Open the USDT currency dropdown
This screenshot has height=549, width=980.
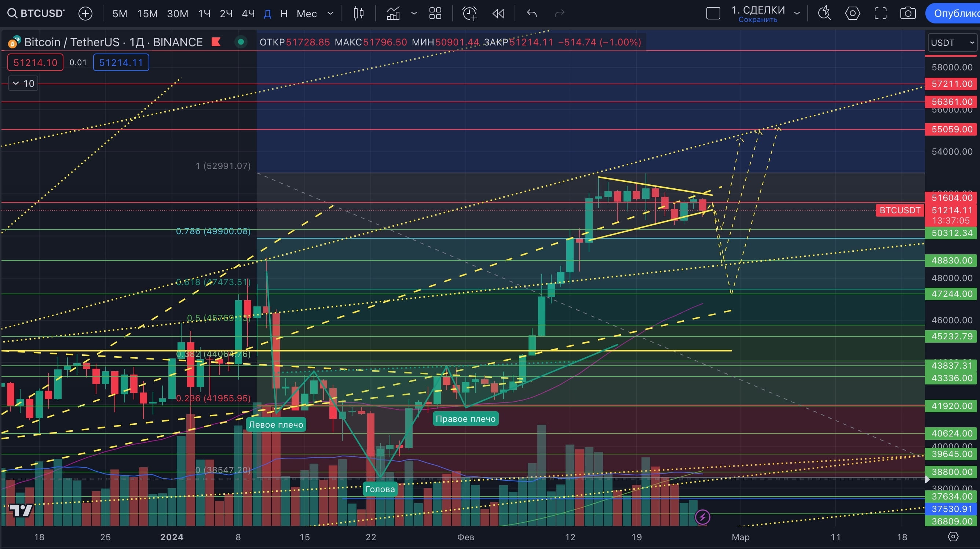(952, 43)
